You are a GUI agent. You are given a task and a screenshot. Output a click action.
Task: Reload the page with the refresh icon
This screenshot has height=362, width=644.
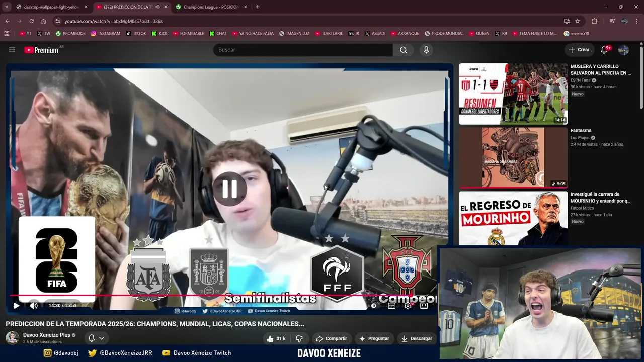click(31, 21)
